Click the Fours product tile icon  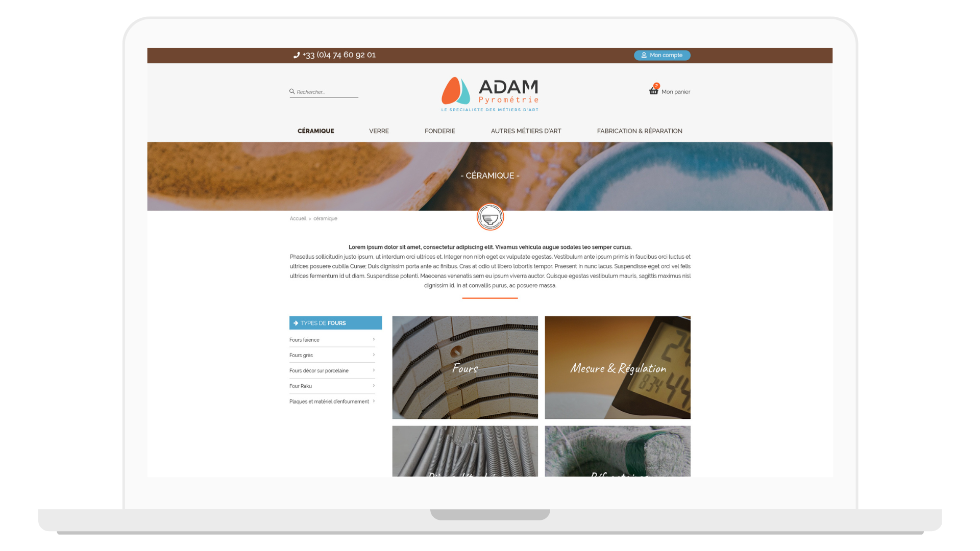[x=465, y=367]
